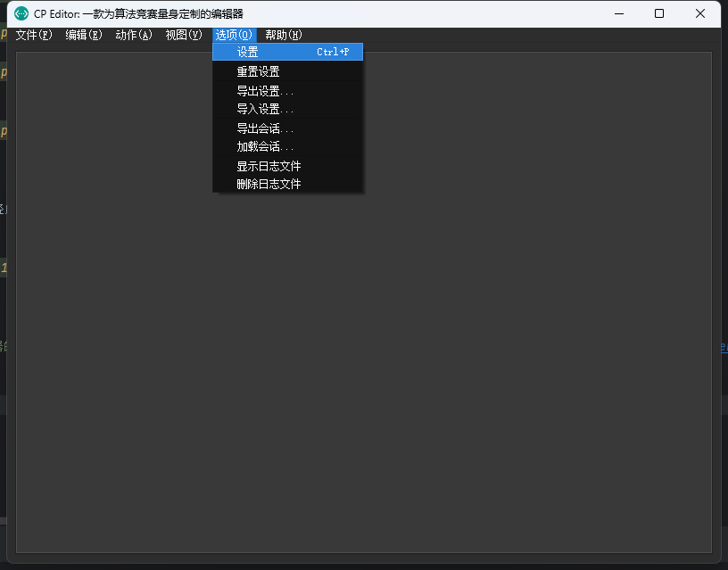The height and width of the screenshot is (570, 728).
Task: Open the 帮助 menu
Action: 282,35
